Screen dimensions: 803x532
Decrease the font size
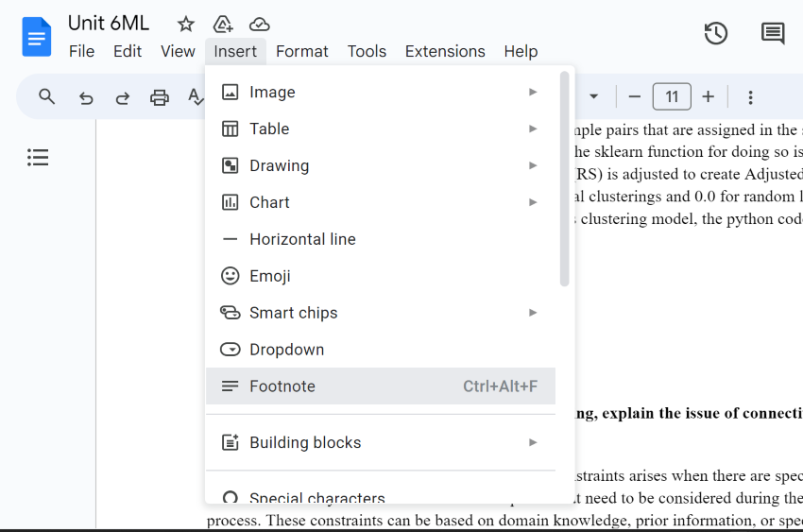click(x=635, y=96)
